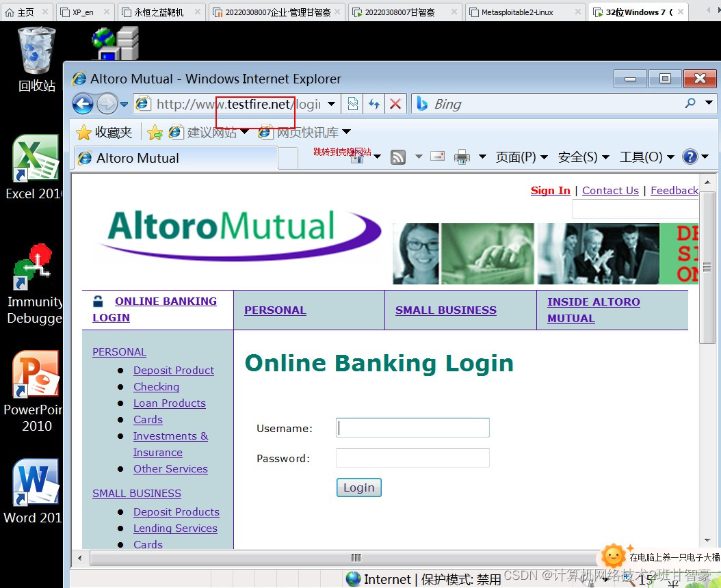Open the PERSONAL top navigation tab

coord(275,310)
